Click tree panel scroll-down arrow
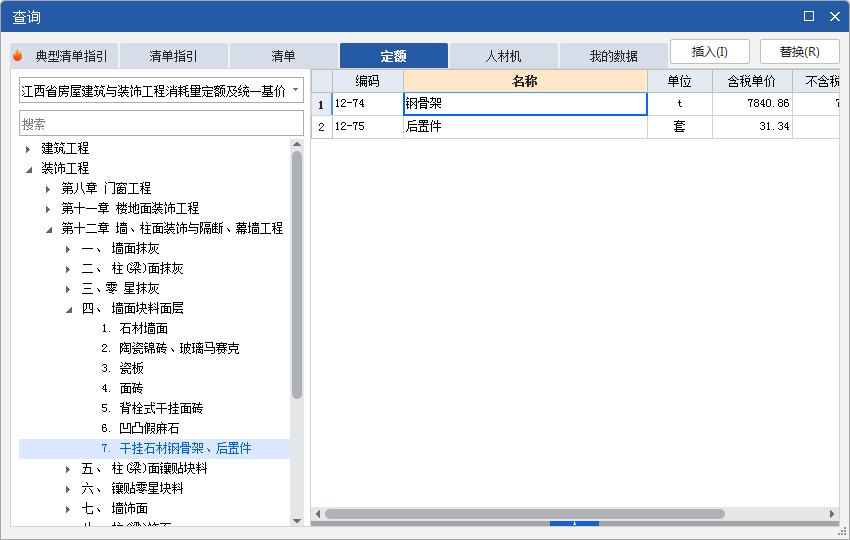Screen dimensions: 850x540 (x=297, y=520)
